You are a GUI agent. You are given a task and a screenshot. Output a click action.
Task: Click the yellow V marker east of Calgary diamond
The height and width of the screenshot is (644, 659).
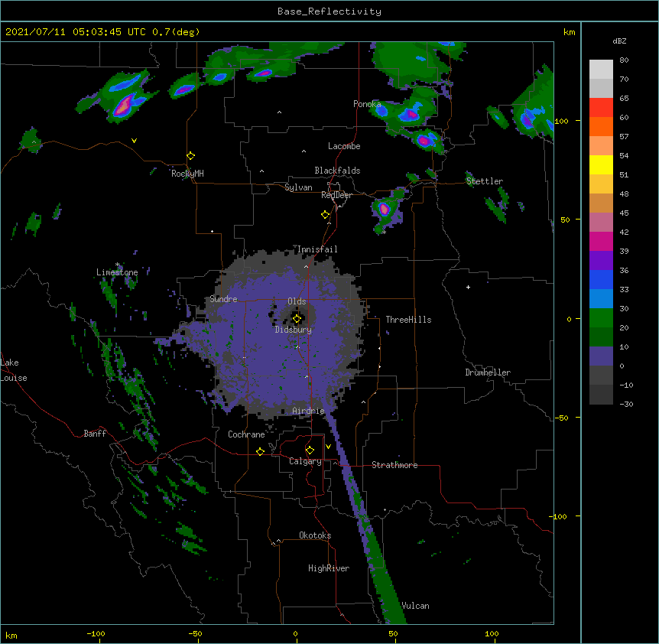tap(328, 447)
